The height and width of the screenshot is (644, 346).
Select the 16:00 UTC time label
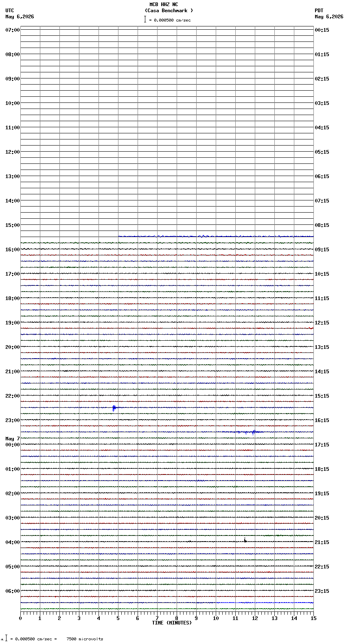12,250
